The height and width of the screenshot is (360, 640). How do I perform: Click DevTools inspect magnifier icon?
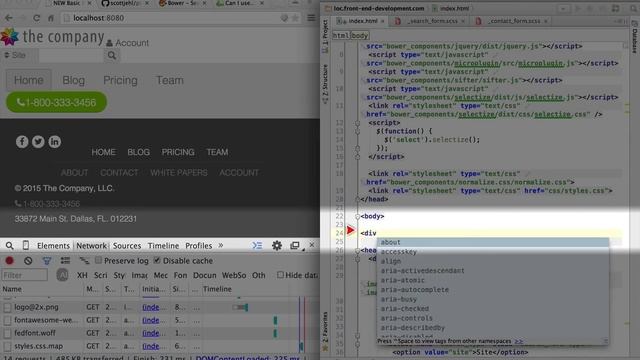coord(9,246)
